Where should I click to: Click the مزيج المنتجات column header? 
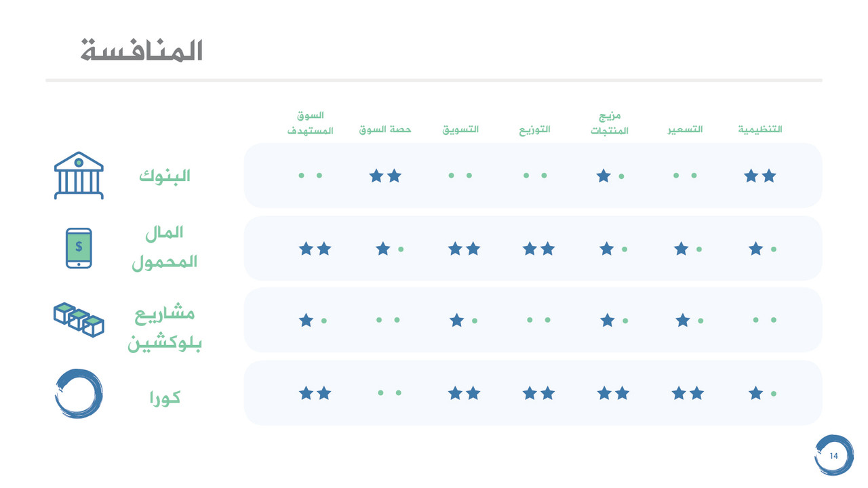(x=610, y=123)
